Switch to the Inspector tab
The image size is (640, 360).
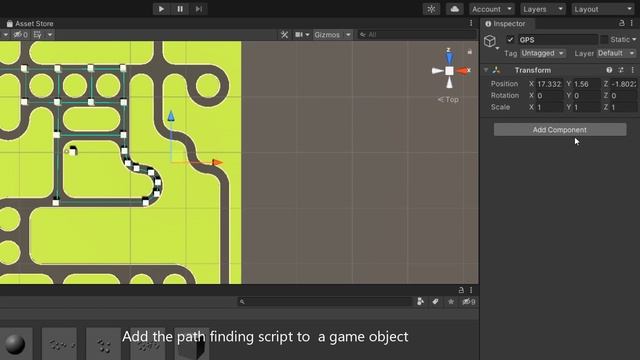click(505, 24)
